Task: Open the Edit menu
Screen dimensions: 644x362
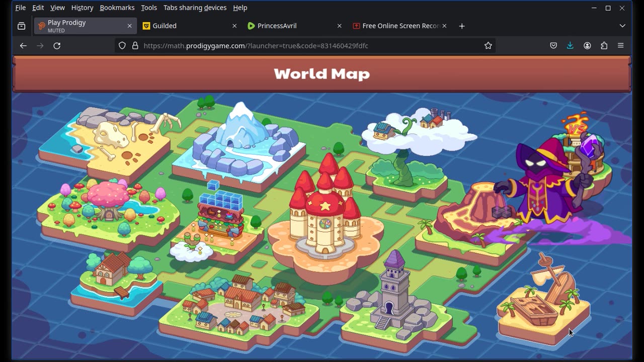Action: 38,8
